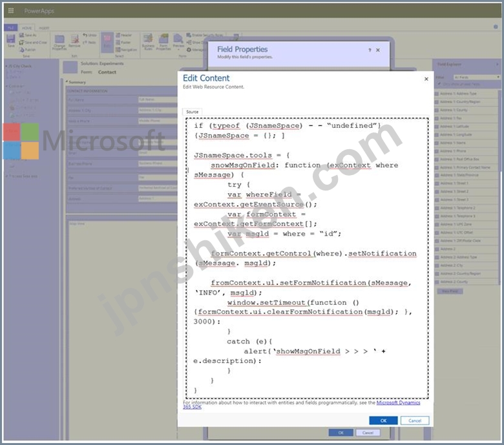Close the Field Properties dialog
The width and height of the screenshot is (504, 445).
378,50
